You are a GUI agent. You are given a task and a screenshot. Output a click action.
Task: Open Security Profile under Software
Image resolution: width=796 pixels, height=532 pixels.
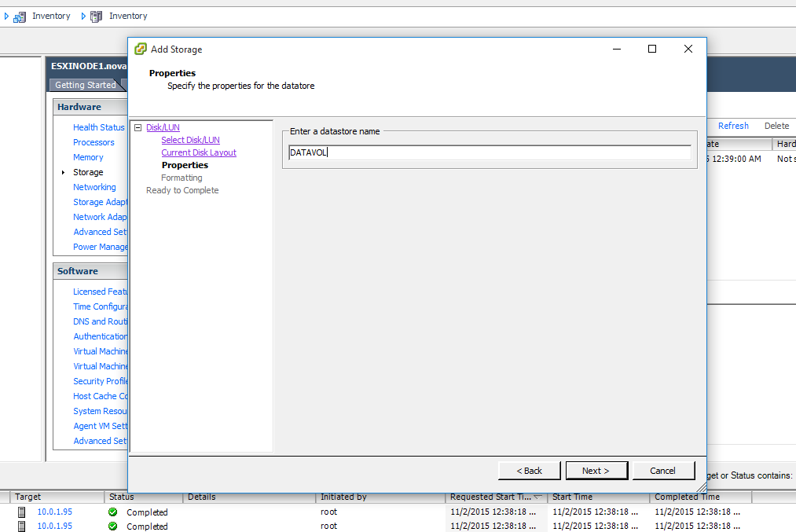100,381
